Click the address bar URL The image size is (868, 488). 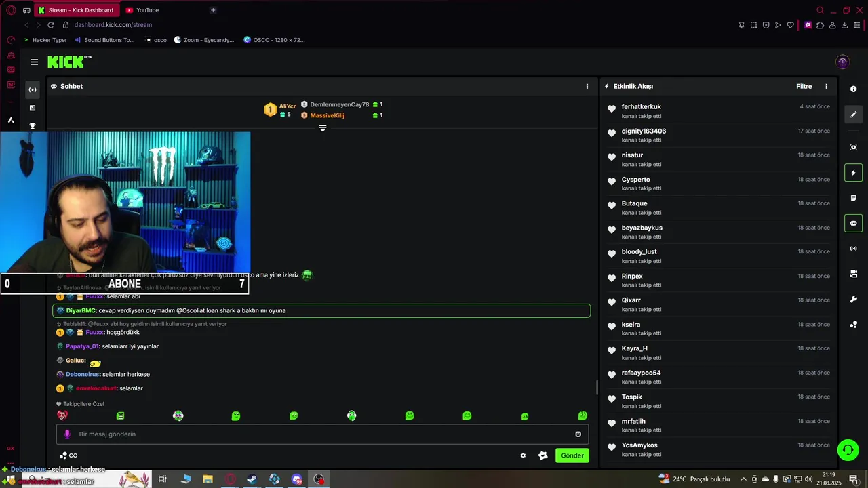(113, 25)
